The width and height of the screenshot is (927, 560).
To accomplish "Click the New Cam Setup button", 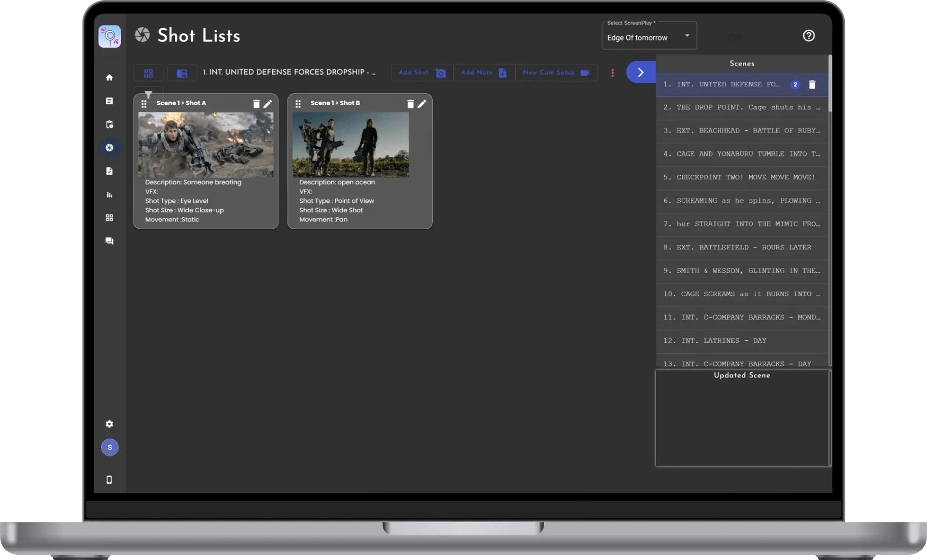I will [x=556, y=73].
